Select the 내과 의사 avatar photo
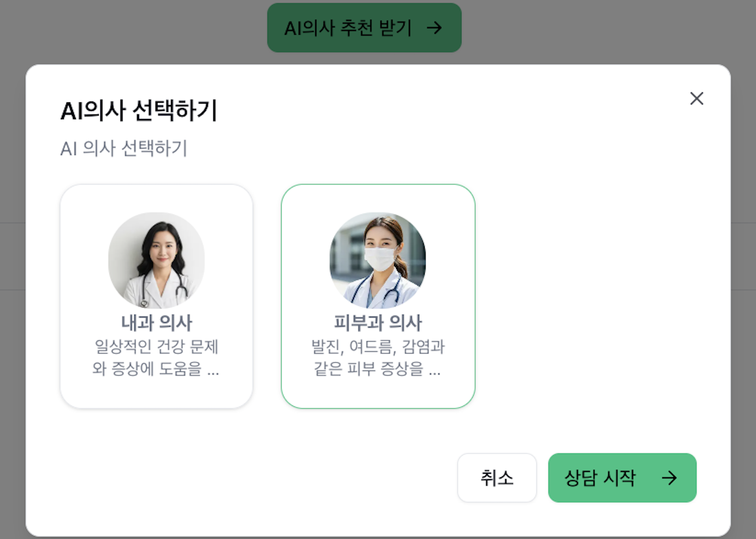The height and width of the screenshot is (539, 756). point(156,260)
